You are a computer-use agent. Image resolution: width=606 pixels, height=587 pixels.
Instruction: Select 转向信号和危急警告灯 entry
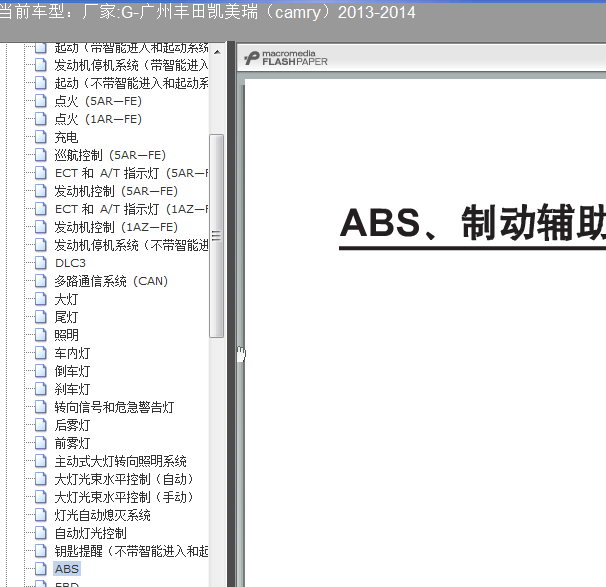(x=114, y=407)
